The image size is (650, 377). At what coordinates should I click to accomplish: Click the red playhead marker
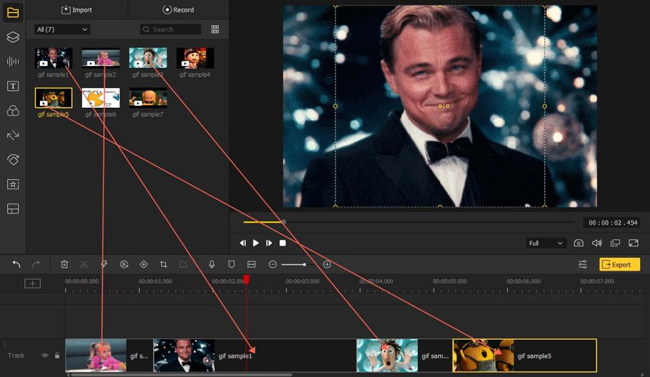pyautogui.click(x=246, y=280)
